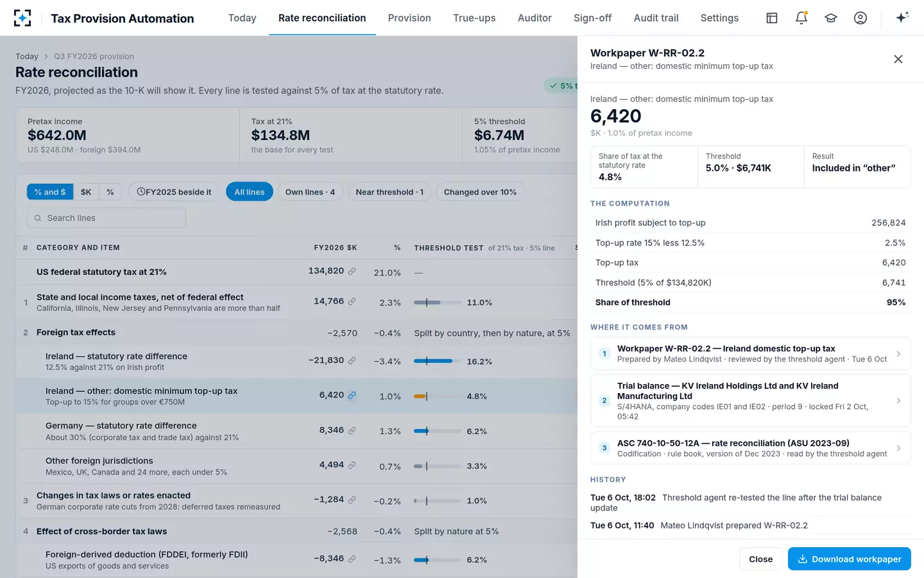Image resolution: width=924 pixels, height=578 pixels.
Task: Open the Audit trail tab
Action: click(x=656, y=18)
